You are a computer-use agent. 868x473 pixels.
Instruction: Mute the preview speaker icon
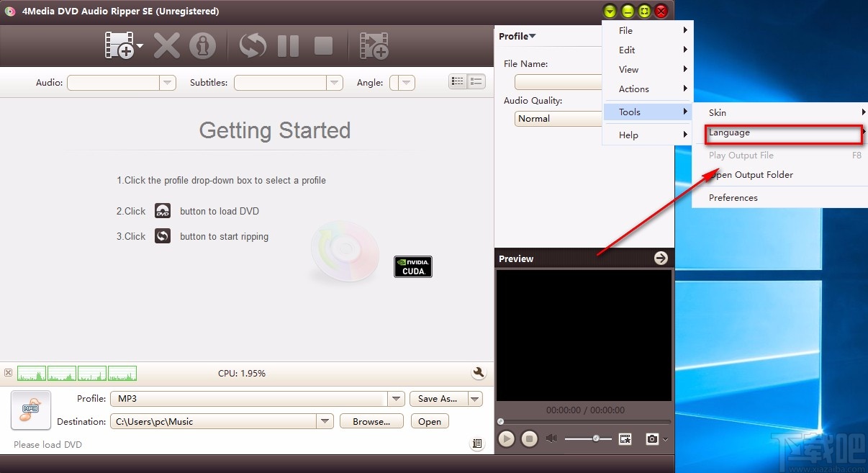coord(552,438)
